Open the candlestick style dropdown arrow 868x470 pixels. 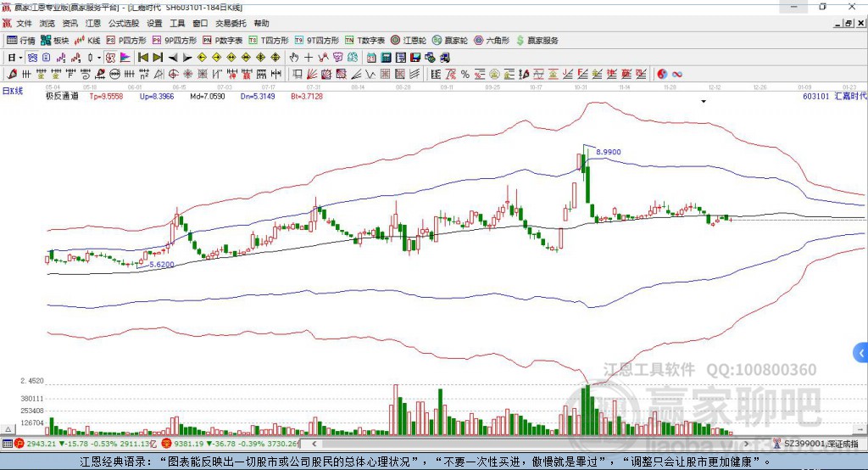(99, 58)
